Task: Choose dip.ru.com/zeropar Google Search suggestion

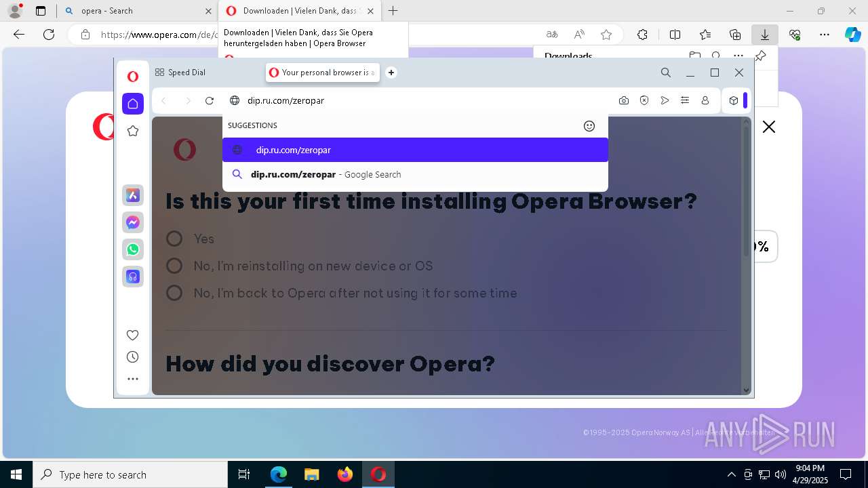Action: [x=415, y=174]
